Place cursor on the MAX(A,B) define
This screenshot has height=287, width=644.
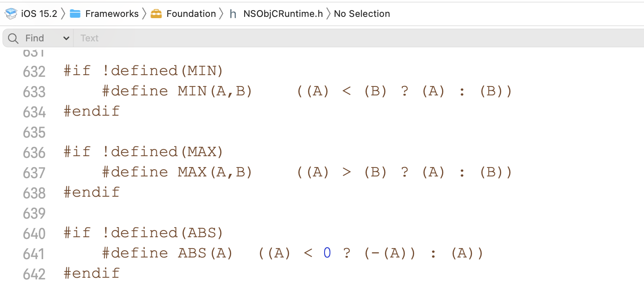(x=215, y=172)
